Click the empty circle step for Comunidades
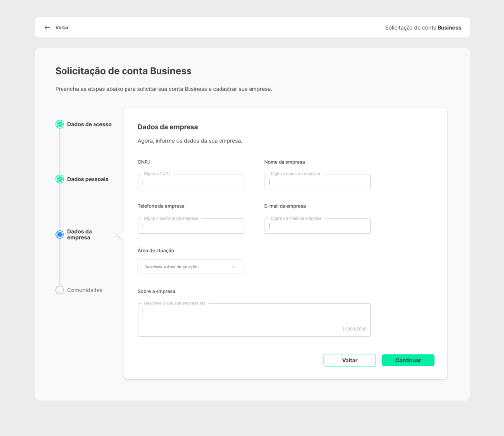 (60, 290)
